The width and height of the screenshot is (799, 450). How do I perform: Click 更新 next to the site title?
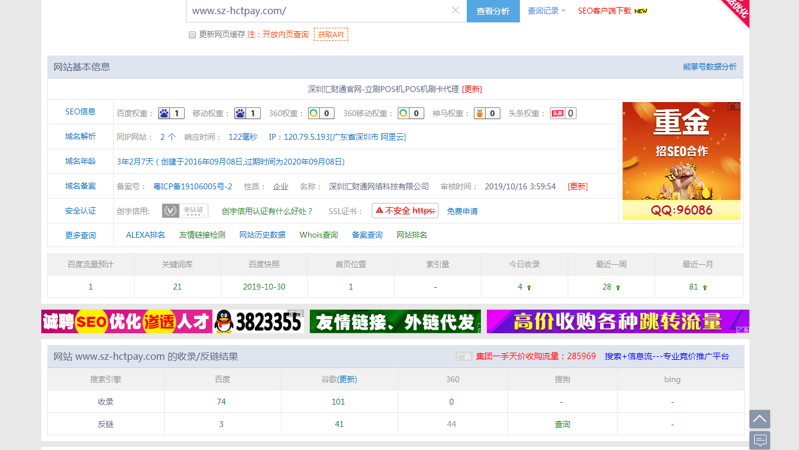(x=472, y=89)
